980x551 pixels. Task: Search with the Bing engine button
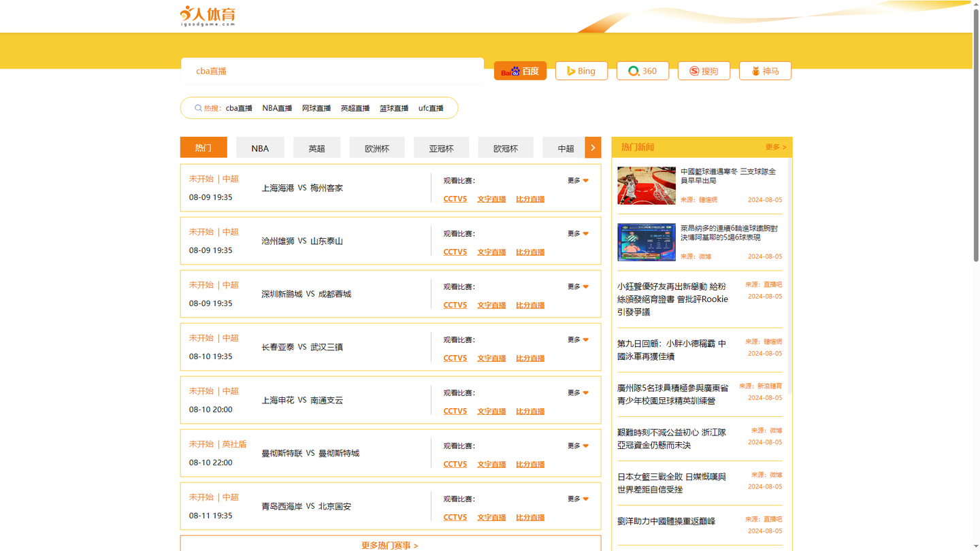tap(581, 71)
